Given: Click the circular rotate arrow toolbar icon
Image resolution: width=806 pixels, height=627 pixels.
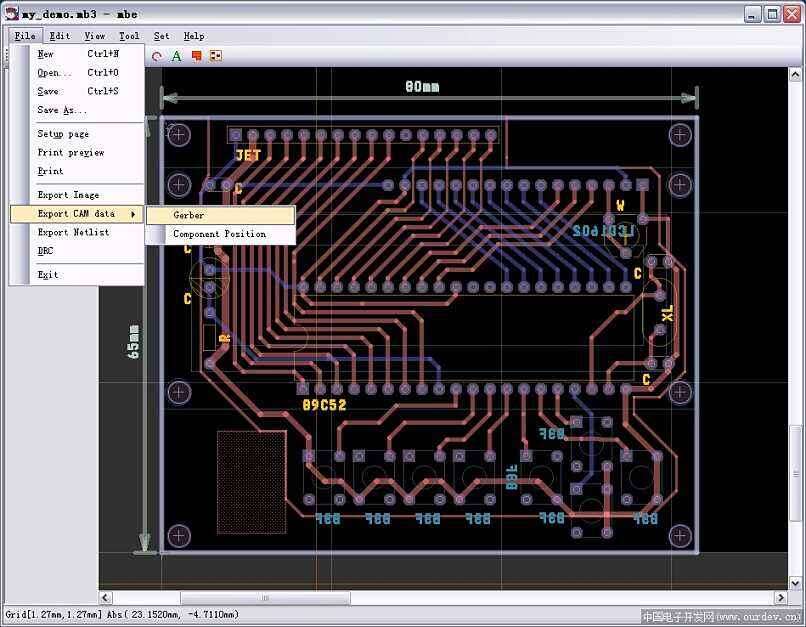Looking at the screenshot, I should tap(156, 56).
